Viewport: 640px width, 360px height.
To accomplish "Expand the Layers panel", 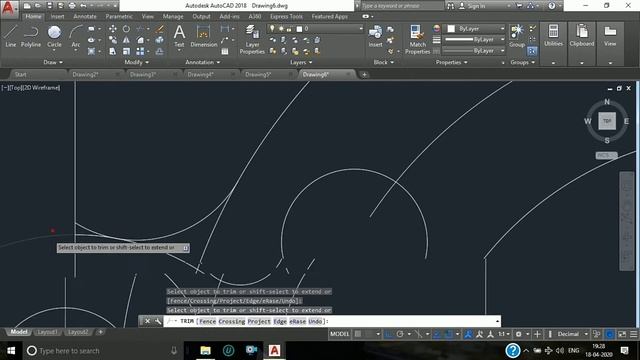I will pyautogui.click(x=301, y=62).
